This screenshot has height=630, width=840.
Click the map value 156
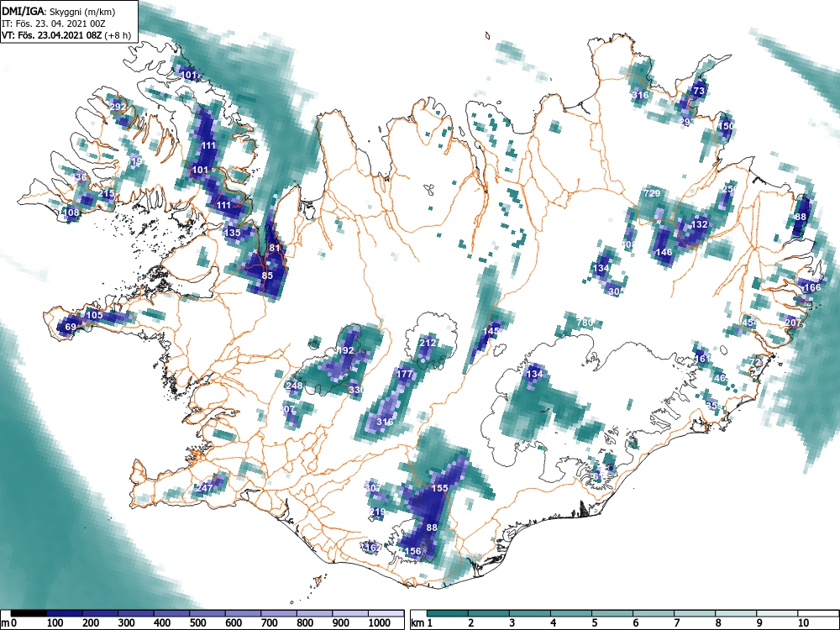pyautogui.click(x=412, y=551)
